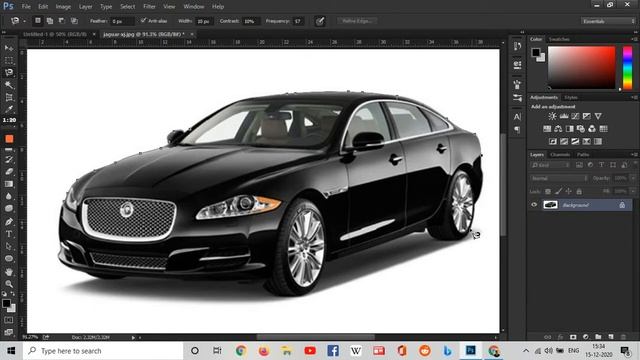
Task: Open the Opacity slider dropdown arrow
Action: (x=633, y=178)
